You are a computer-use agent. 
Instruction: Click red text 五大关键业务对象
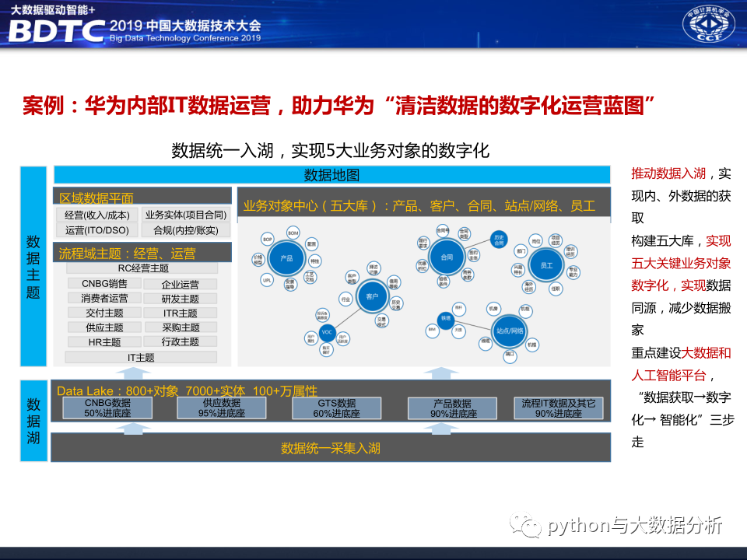[681, 264]
